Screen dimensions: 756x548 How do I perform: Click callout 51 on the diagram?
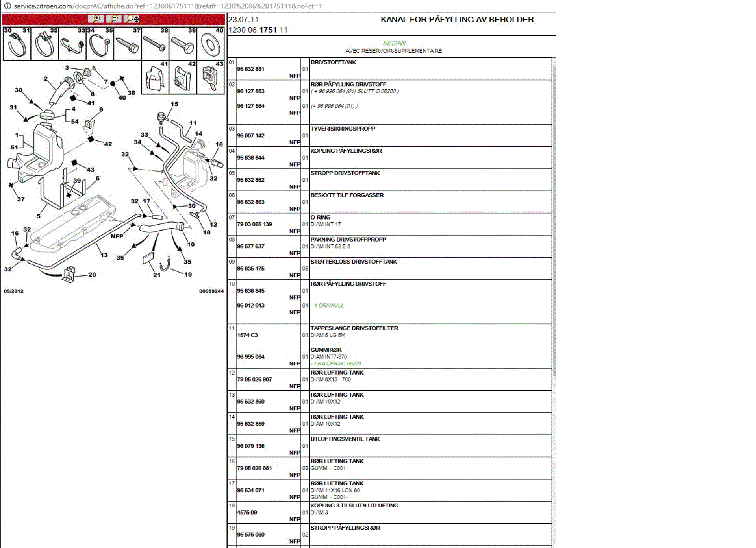(x=14, y=147)
